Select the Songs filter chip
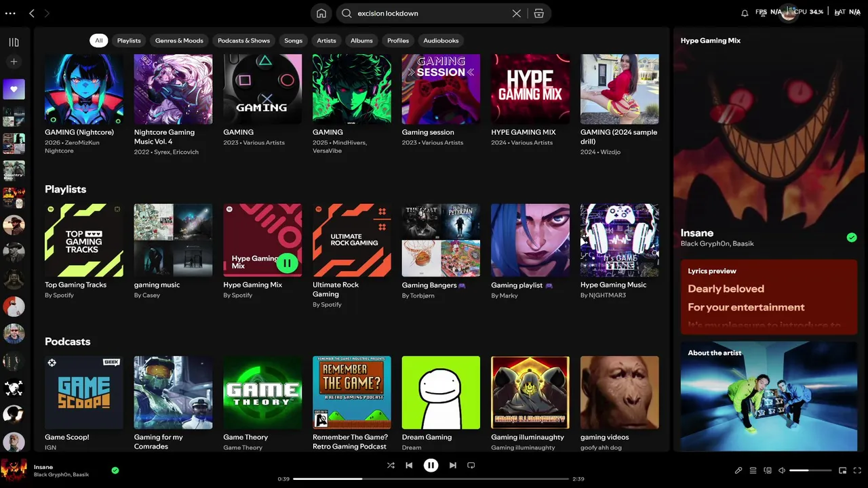This screenshot has height=488, width=868. tap(294, 41)
